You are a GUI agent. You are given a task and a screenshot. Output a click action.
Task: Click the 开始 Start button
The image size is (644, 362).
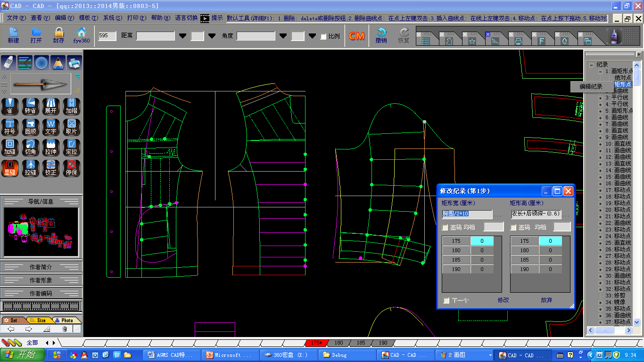[23, 355]
